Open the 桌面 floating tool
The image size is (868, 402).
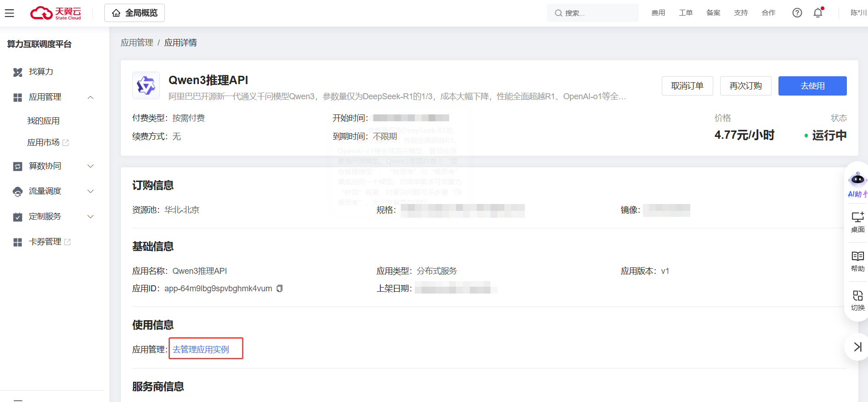point(857,222)
